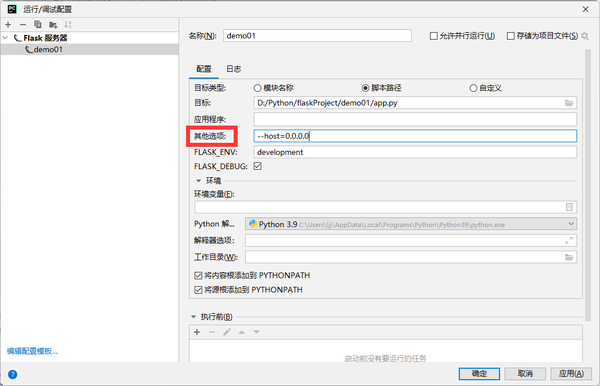This screenshot has width=600, height=386.
Task: Remove the before-launch task
Action: (x=212, y=332)
